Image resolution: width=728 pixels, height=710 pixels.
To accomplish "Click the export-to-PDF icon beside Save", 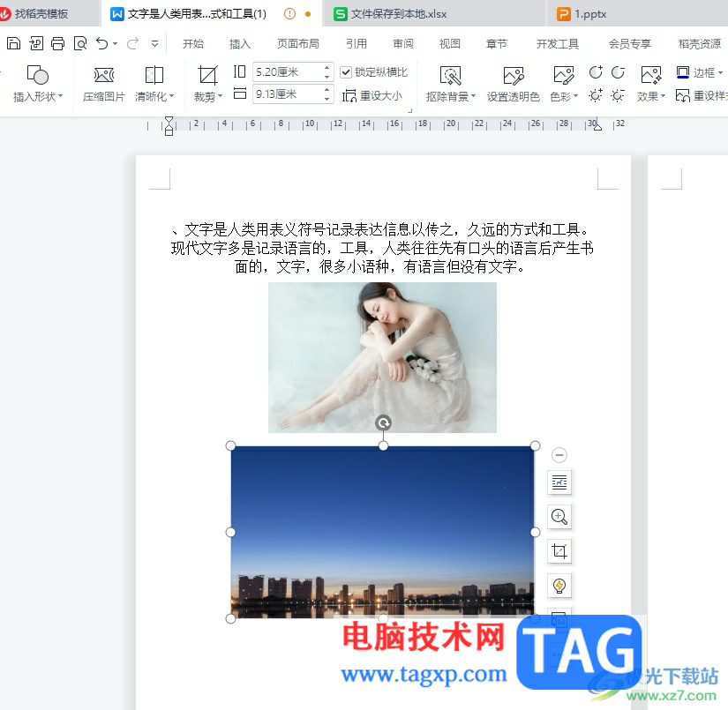I will pos(36,43).
